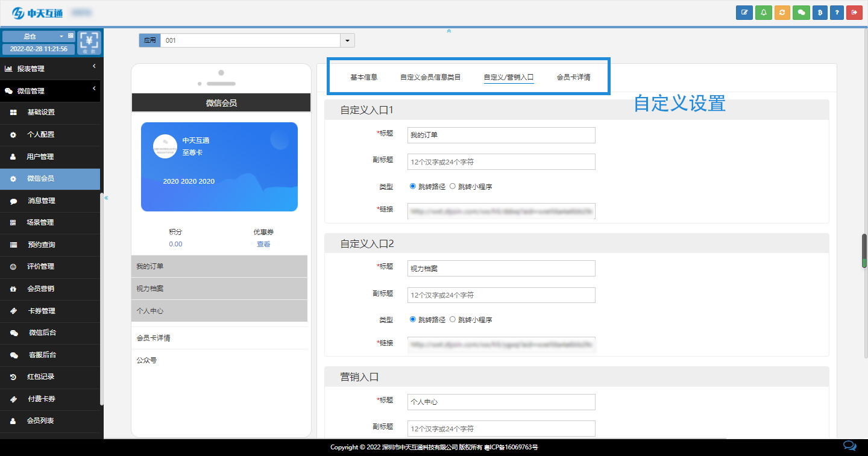Click the 收款 yuan scan icon
Screen dimensions: 868x456
90,42
